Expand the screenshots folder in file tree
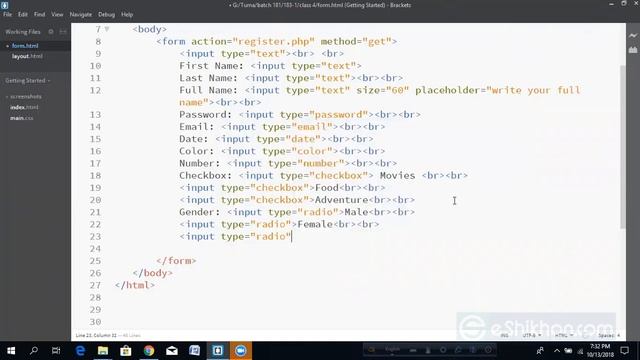This screenshot has height=360, width=640. 24,97
